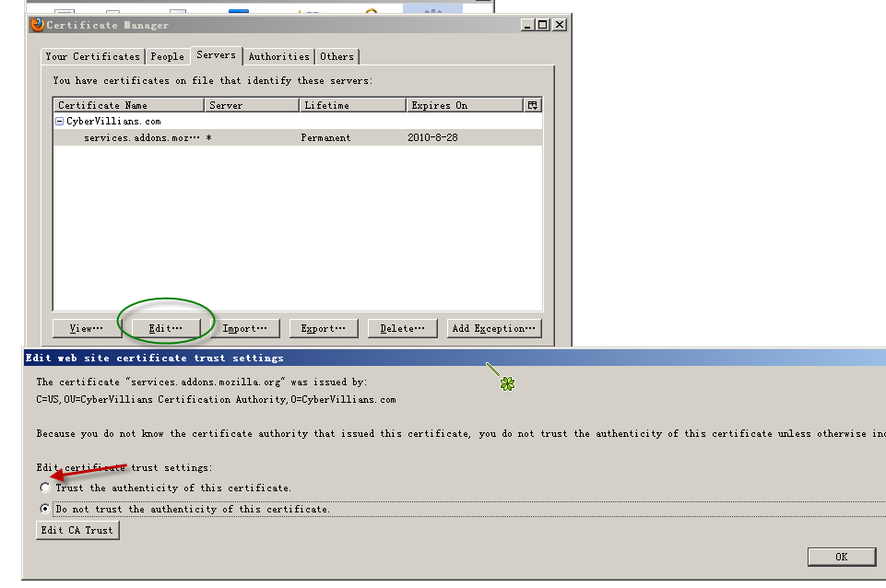Sort by the Expires On column header

pyautogui.click(x=464, y=105)
